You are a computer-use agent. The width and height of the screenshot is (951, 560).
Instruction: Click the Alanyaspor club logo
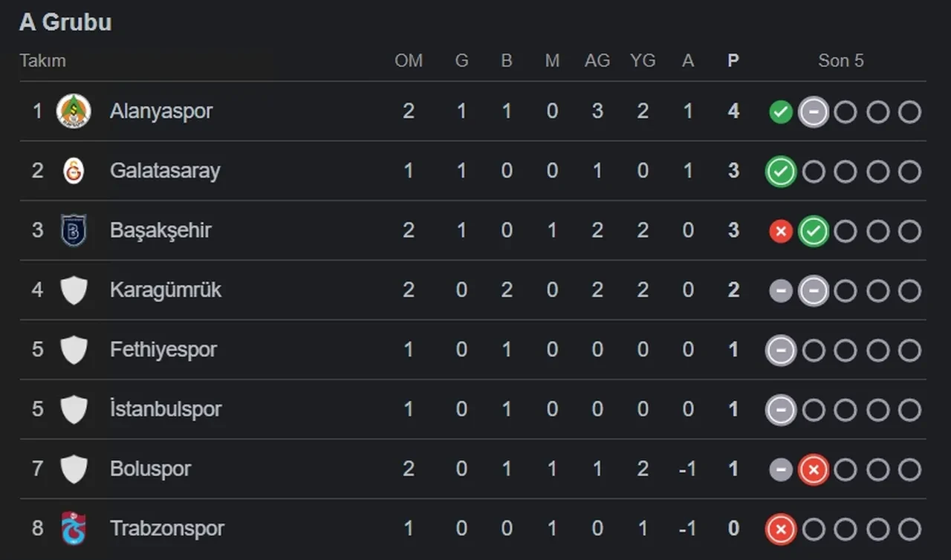(74, 111)
